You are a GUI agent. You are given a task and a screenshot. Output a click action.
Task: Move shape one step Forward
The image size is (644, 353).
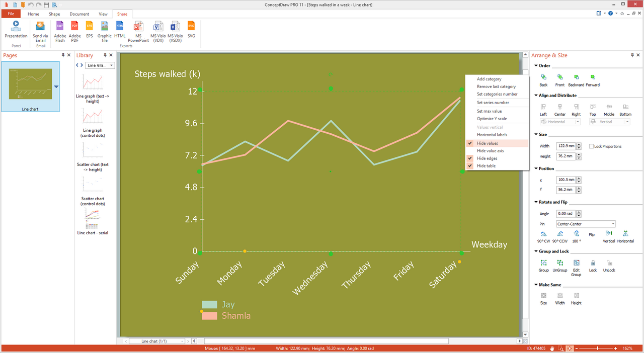593,80
